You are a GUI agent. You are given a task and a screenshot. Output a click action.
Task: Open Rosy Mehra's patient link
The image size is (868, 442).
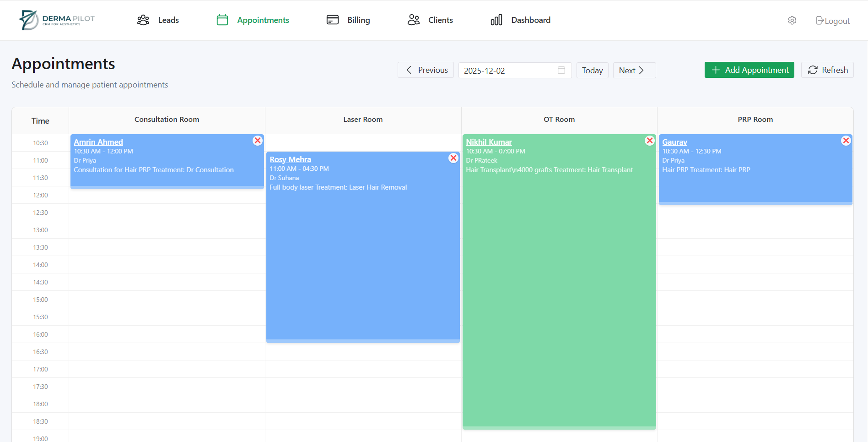[x=290, y=159]
